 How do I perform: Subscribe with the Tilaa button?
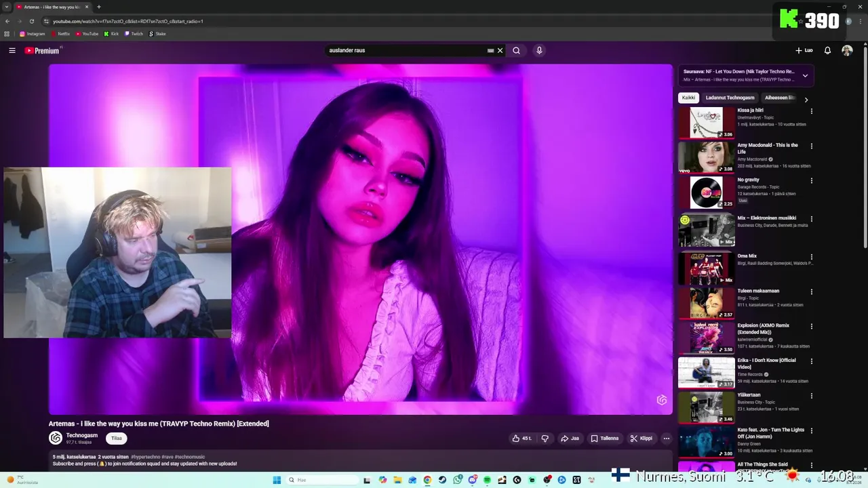117,439
